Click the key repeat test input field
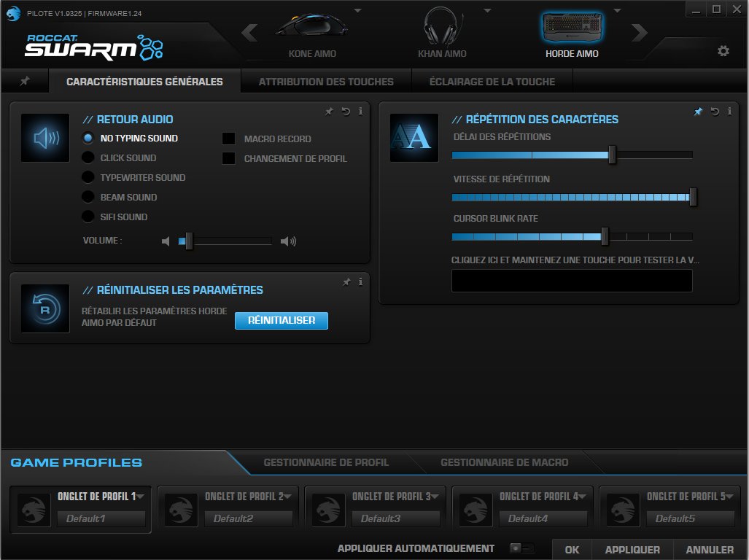 (x=572, y=281)
